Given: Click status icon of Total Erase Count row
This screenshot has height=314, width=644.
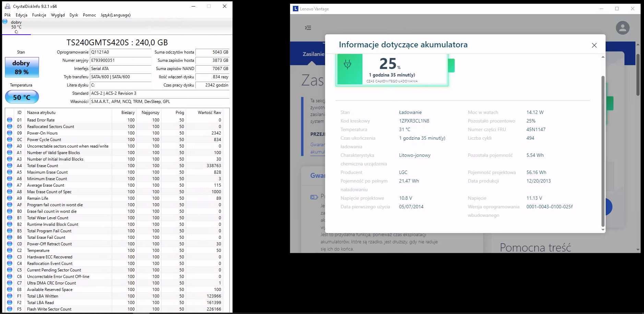Looking at the screenshot, I should click(x=10, y=166).
